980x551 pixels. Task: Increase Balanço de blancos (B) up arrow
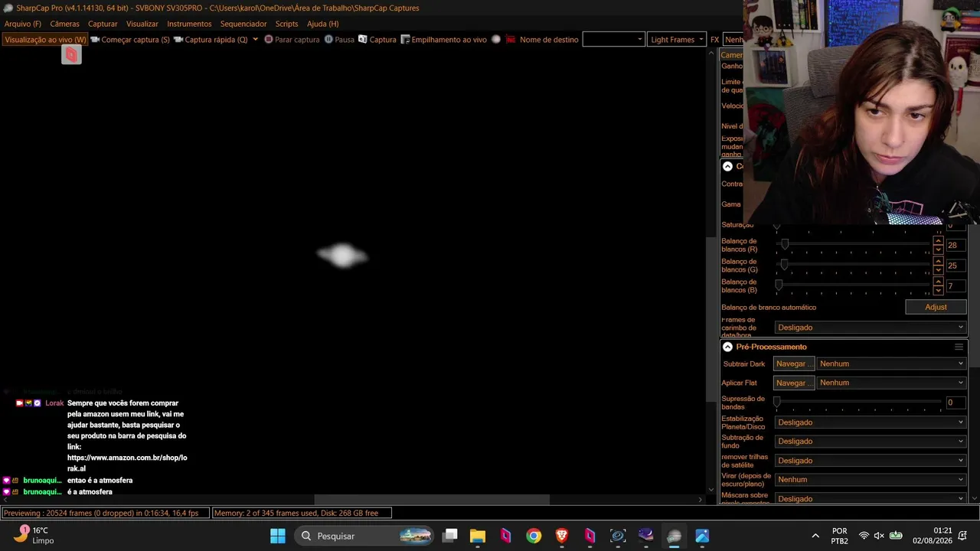point(938,282)
